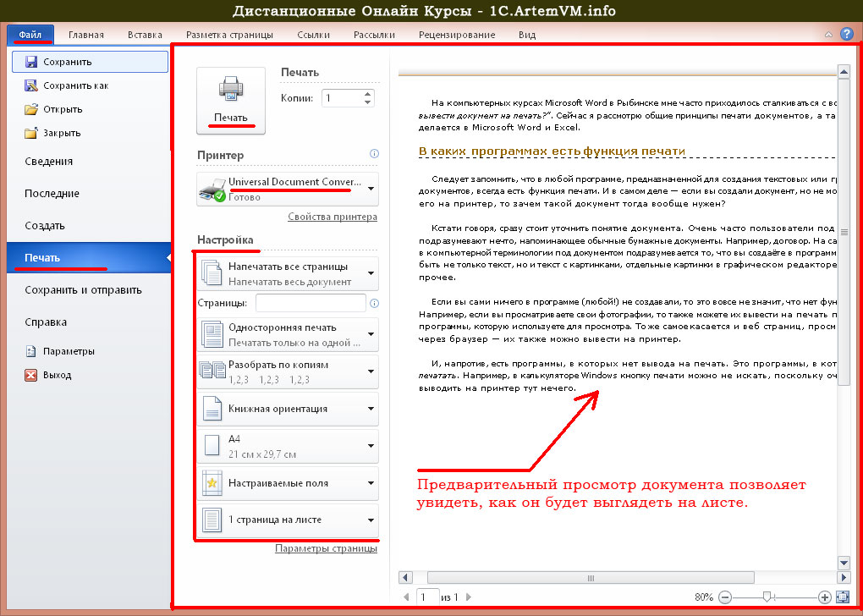Screen dimensions: 863x616
Task: Click the zoom to page icon
Action: tap(843, 597)
